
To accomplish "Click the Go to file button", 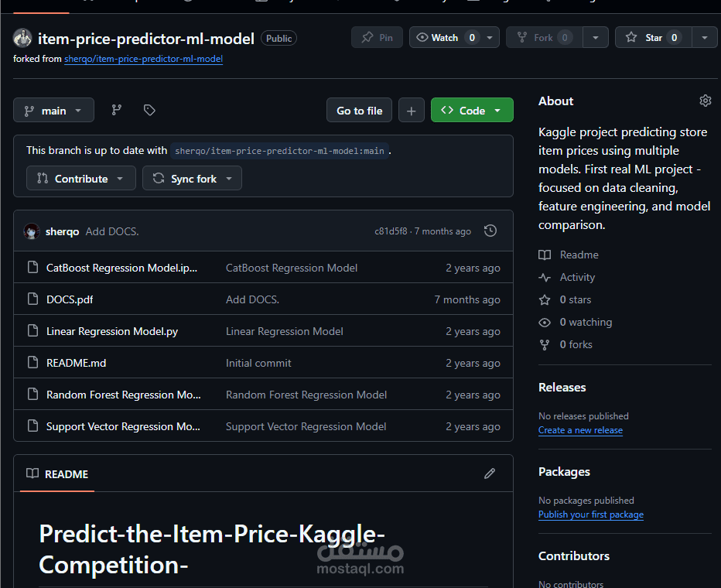I will pyautogui.click(x=359, y=111).
